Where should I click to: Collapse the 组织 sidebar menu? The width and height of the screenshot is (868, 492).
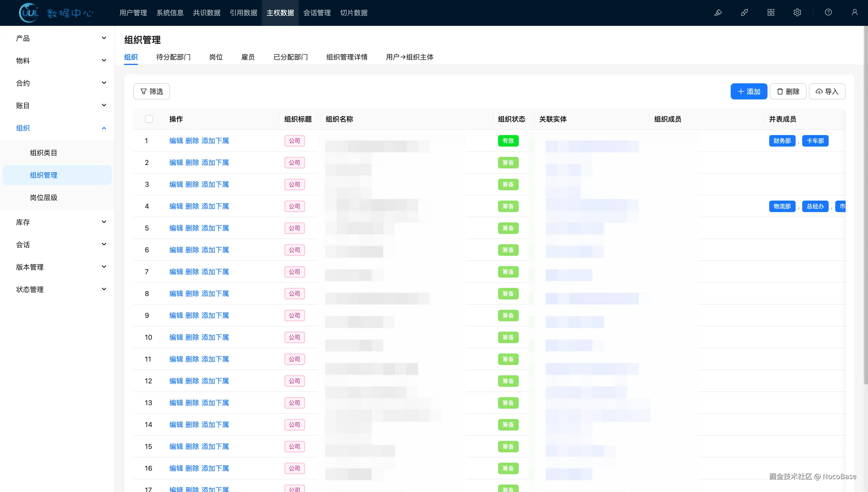(x=57, y=128)
